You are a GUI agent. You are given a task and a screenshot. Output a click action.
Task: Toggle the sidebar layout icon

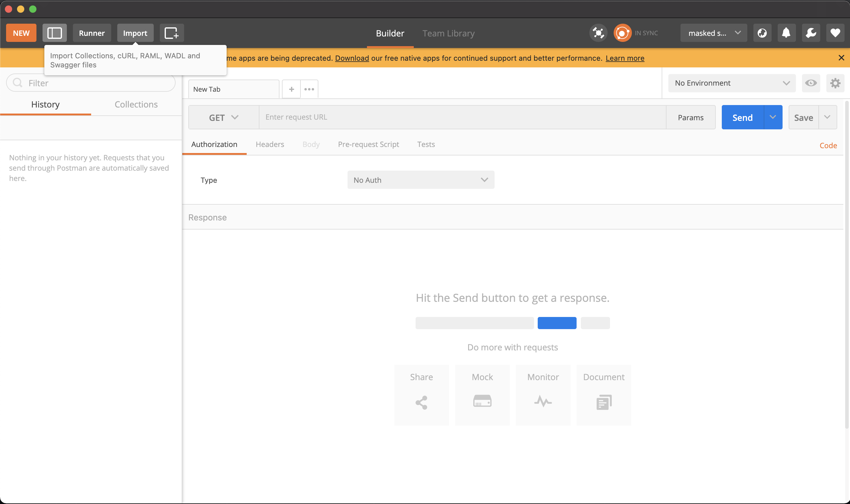point(54,33)
